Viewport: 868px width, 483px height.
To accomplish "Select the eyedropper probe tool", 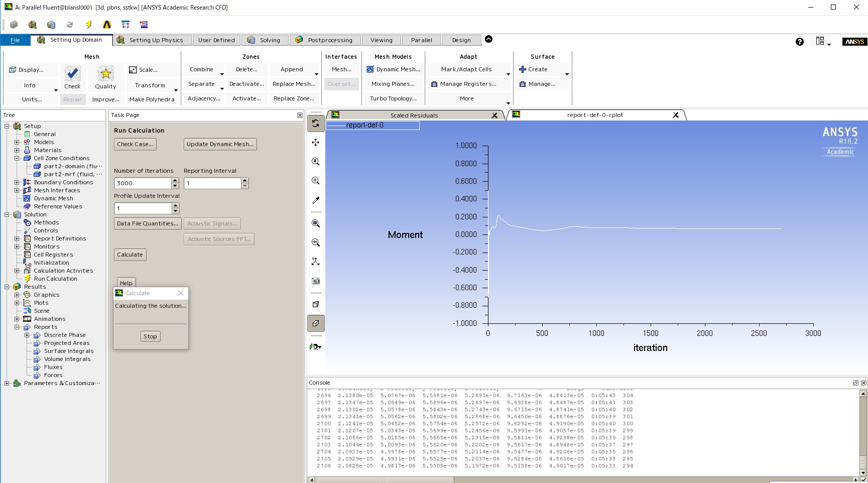I will [316, 200].
